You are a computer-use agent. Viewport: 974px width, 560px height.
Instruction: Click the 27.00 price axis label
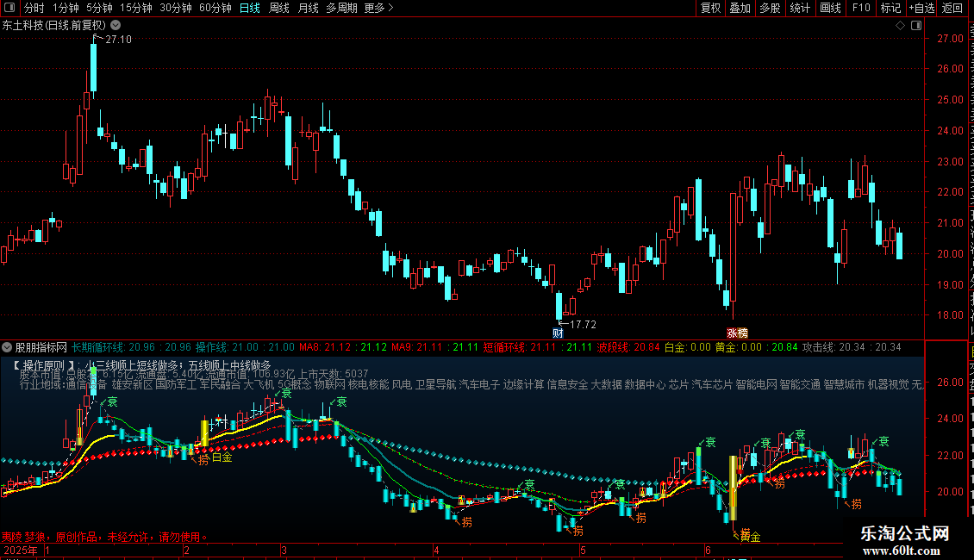[x=950, y=39]
